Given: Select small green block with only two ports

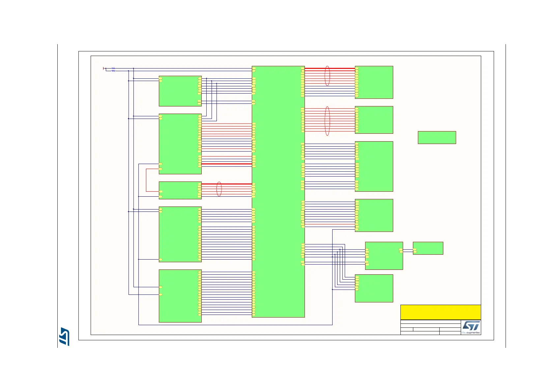Looking at the screenshot, I should pyautogui.click(x=428, y=248).
